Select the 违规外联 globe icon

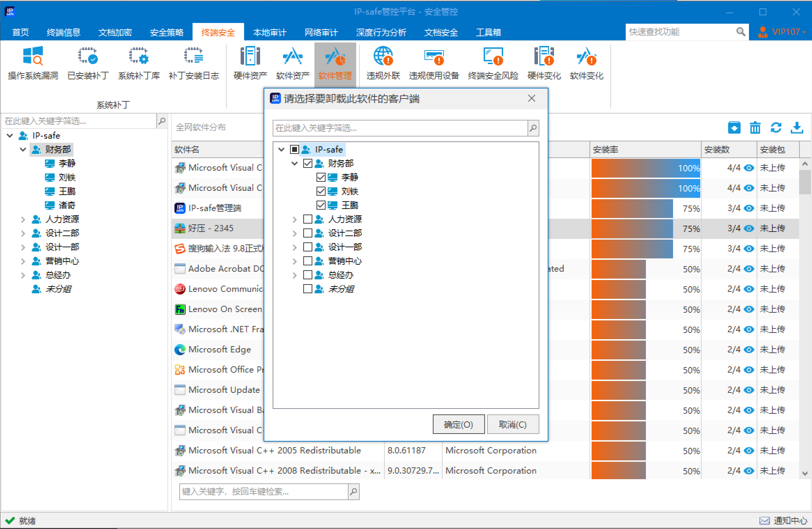pos(383,56)
